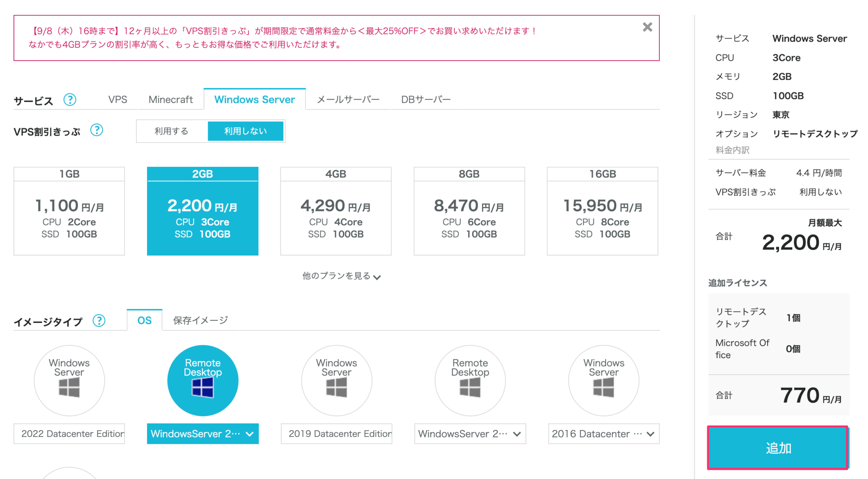Viewport: 868px width, 479px height.
Task: Switch to the DBサーバー service tab
Action: [x=426, y=99]
